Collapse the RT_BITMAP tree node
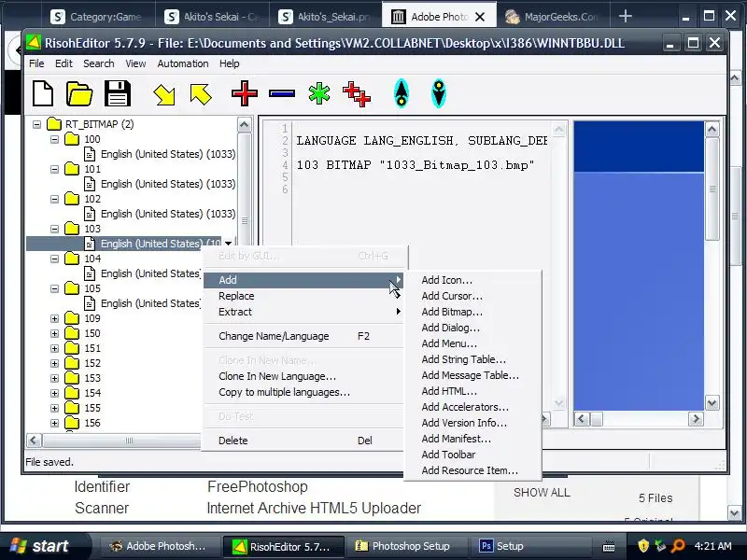747x560 pixels. pos(36,124)
